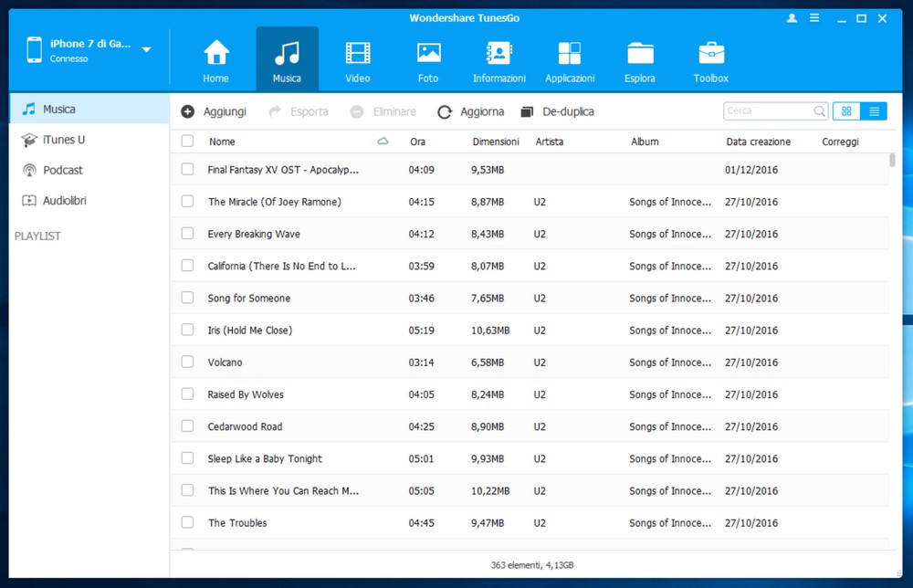
Task: Open the Informazioni section
Action: tap(499, 60)
